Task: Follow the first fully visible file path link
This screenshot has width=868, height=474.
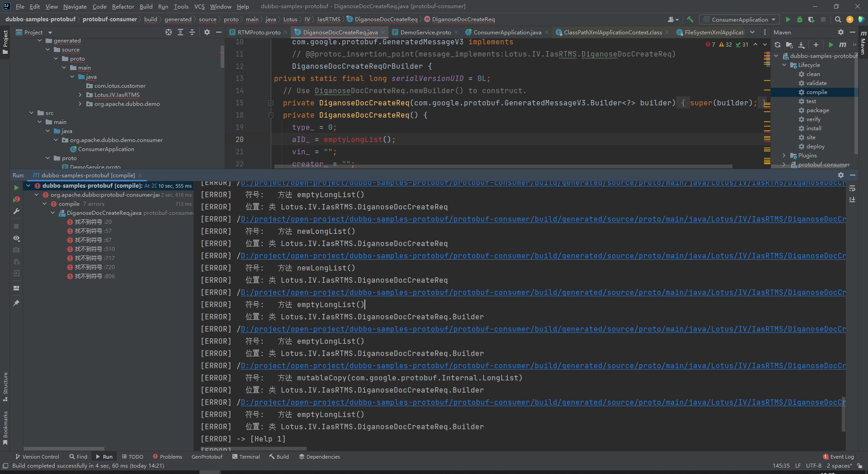Action: coord(543,219)
